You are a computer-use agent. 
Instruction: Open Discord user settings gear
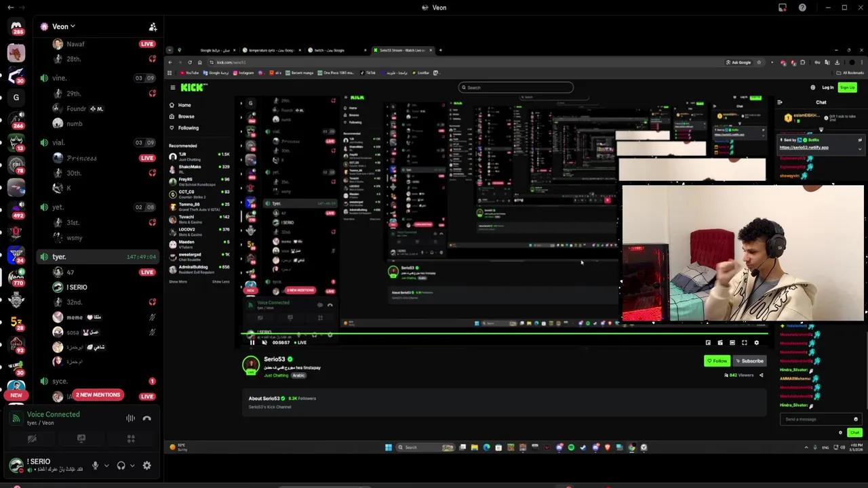146,466
